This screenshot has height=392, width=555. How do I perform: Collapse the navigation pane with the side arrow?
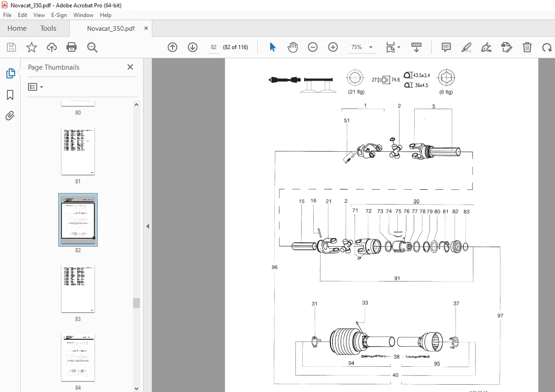[x=148, y=226]
